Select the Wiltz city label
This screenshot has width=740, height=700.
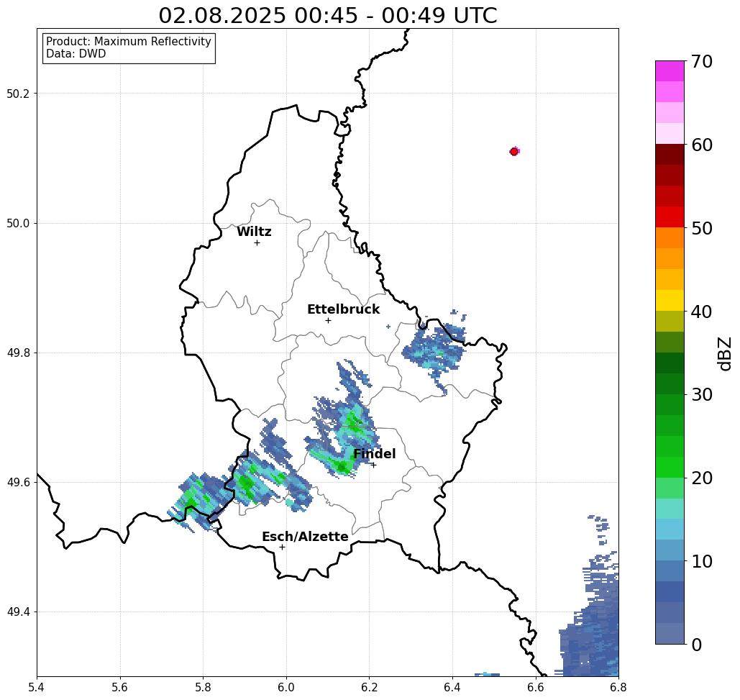pos(254,232)
